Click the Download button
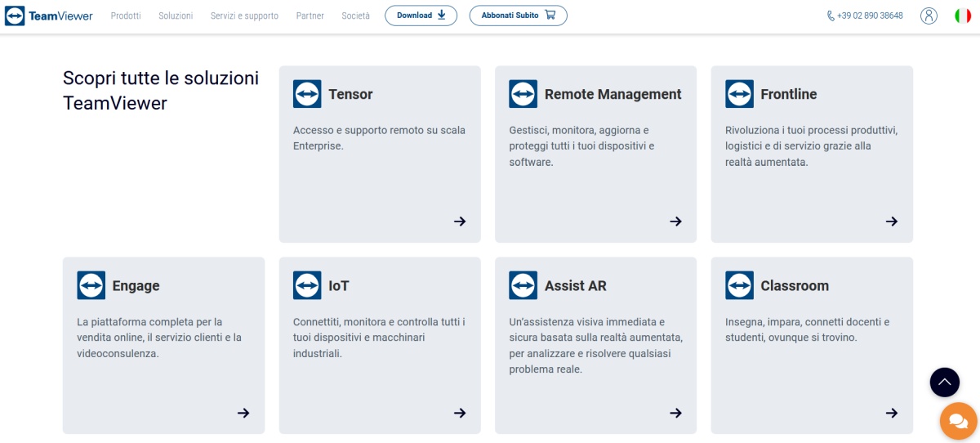This screenshot has width=980, height=443. 421,16
